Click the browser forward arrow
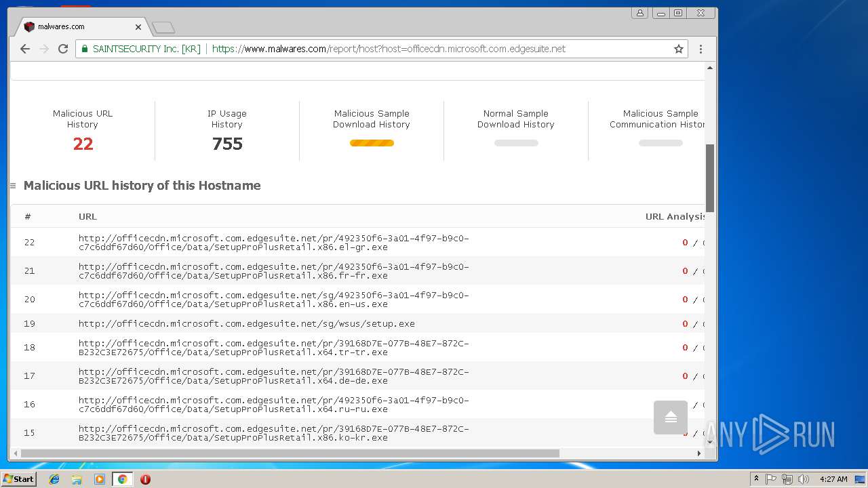 coord(44,49)
